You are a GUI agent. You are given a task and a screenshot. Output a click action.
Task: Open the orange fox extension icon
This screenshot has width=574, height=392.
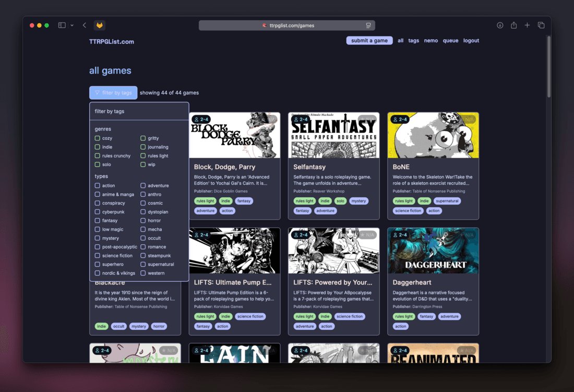pos(100,25)
